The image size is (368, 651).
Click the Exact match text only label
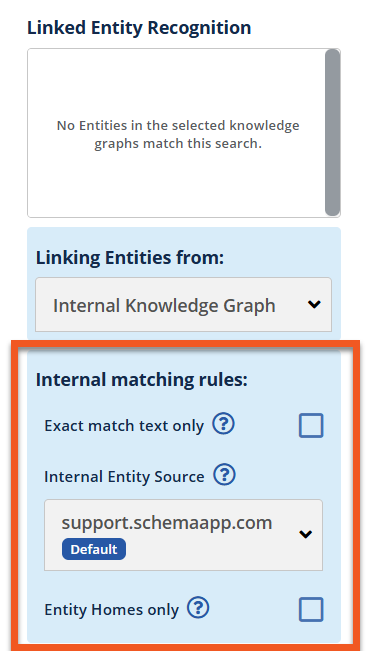point(124,426)
